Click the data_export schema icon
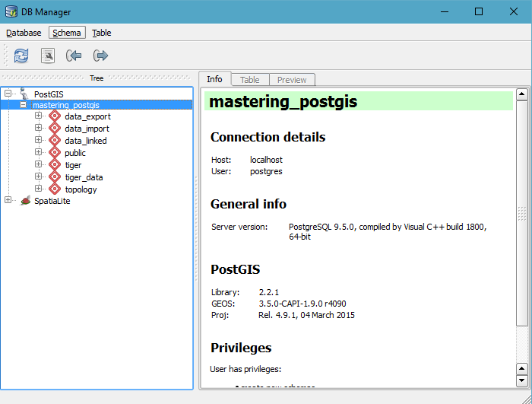Screen dimensions: 532x404 click(x=54, y=116)
